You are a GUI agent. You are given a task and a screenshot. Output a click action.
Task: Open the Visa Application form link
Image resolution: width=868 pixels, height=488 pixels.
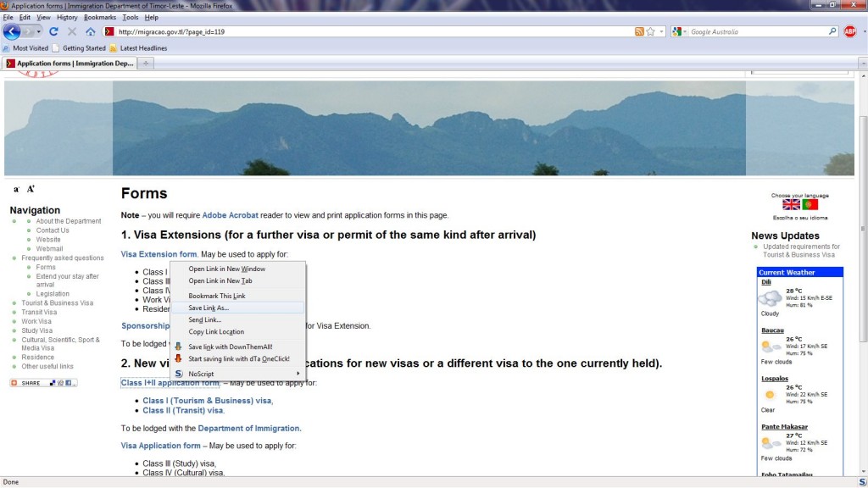click(x=160, y=446)
